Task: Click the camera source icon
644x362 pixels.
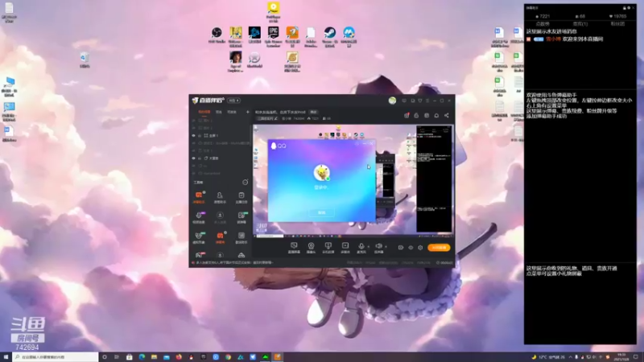Action: (311, 247)
